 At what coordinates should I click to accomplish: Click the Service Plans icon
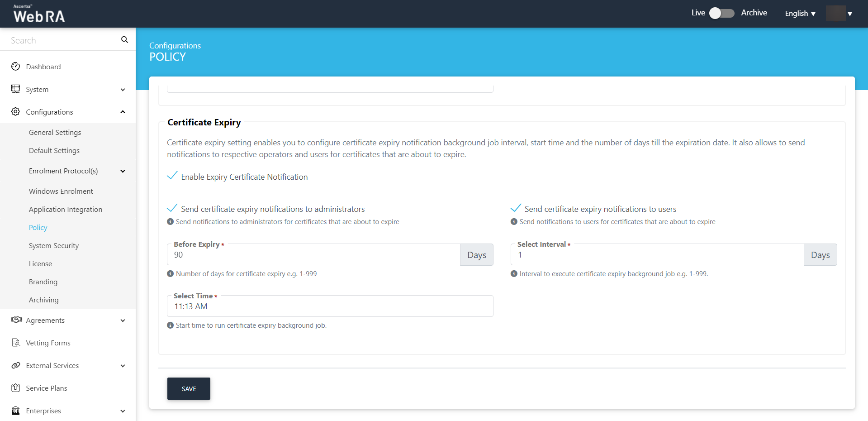pos(16,388)
